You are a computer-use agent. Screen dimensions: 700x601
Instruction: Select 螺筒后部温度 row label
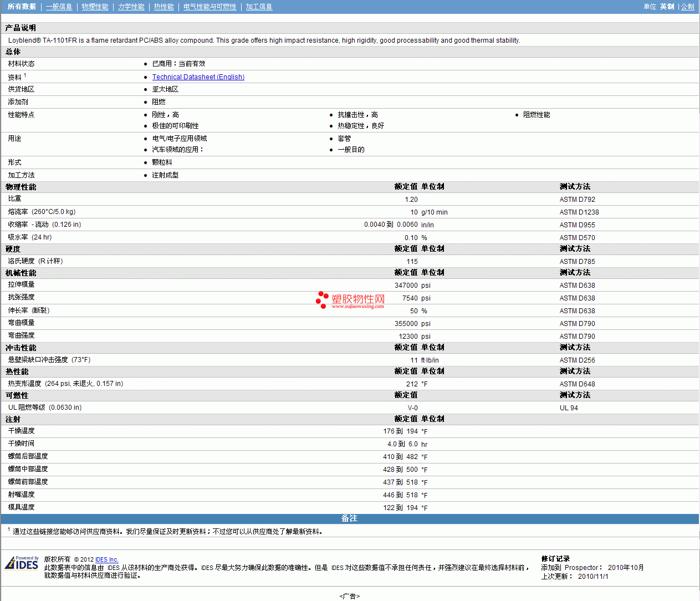[x=28, y=456]
